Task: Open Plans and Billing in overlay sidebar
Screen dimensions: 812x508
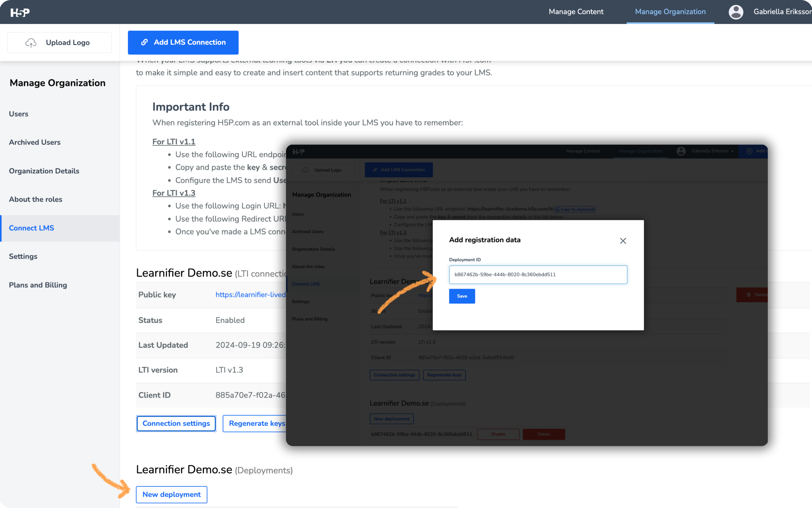Action: 310,319
